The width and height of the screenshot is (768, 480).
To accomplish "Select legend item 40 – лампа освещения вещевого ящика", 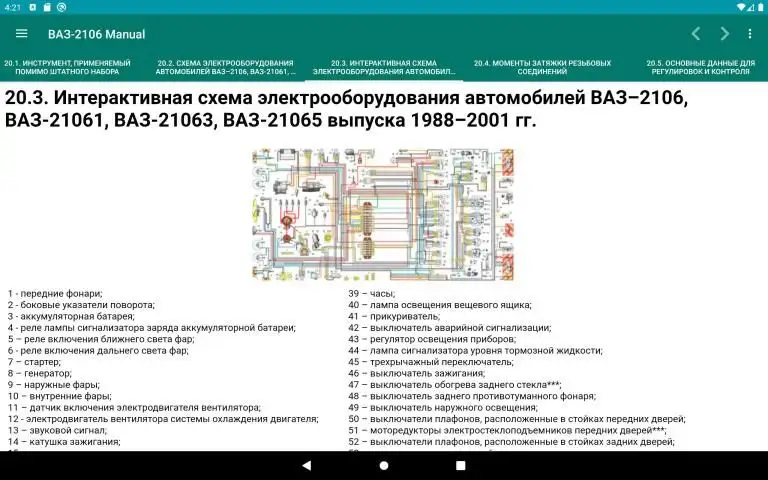I will [440, 305].
